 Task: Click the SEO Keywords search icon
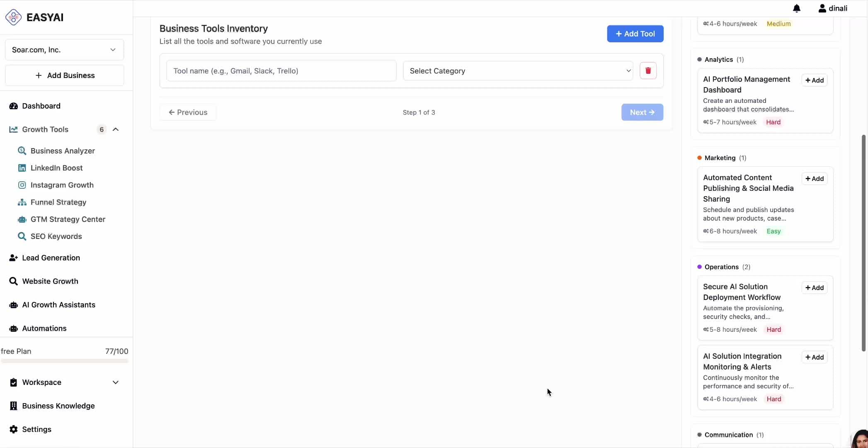pyautogui.click(x=22, y=236)
